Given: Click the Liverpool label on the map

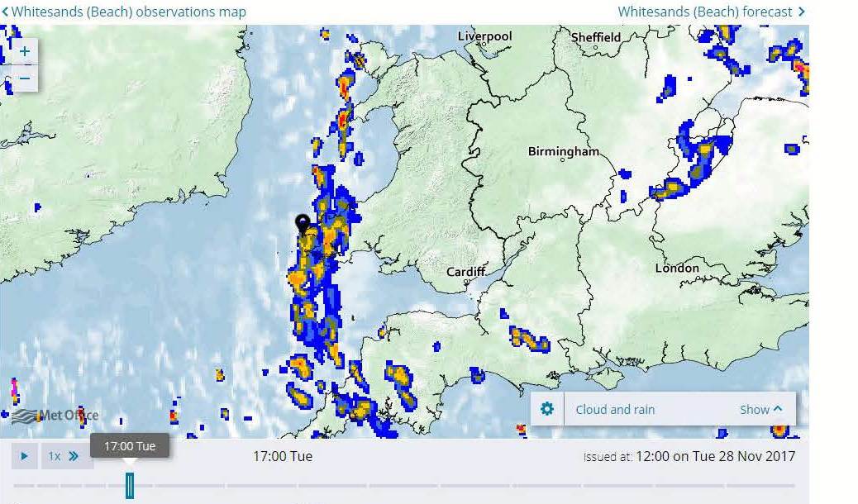Looking at the screenshot, I should click(484, 36).
